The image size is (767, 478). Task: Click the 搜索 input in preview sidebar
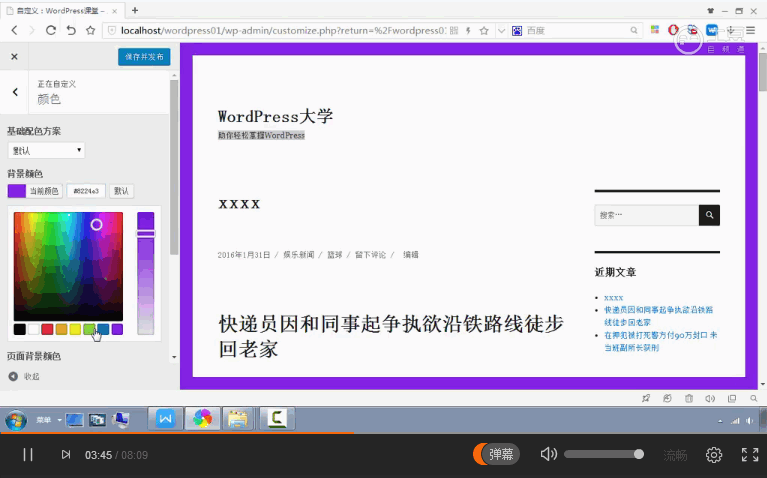[x=646, y=215]
